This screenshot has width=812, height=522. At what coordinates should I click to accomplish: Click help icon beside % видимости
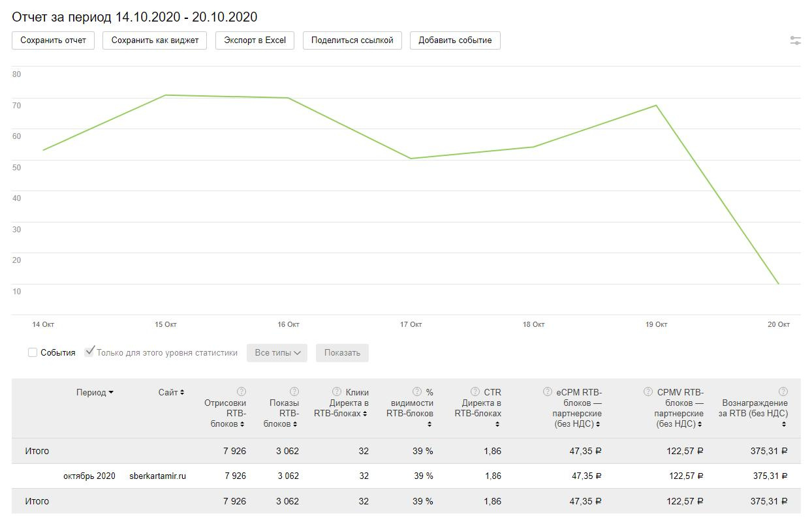[x=417, y=391]
